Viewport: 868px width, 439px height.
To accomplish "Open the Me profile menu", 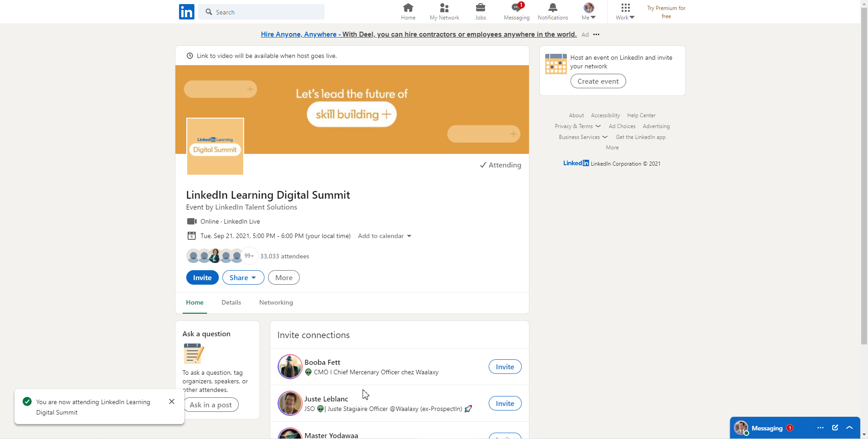I will pyautogui.click(x=589, y=12).
